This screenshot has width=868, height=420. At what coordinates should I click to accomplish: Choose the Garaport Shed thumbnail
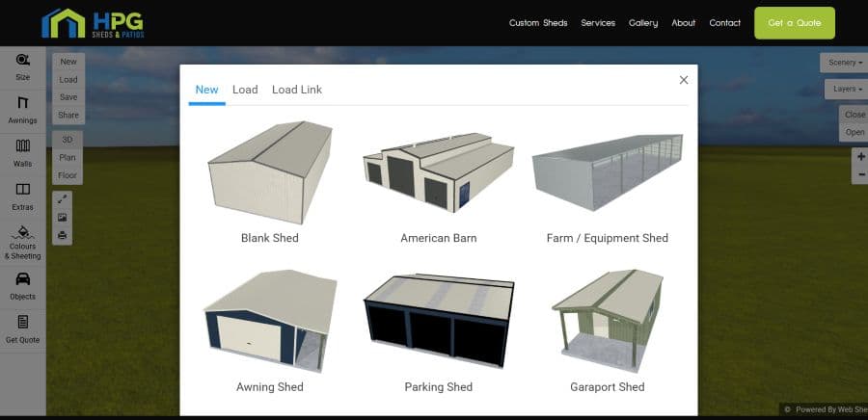tap(608, 321)
